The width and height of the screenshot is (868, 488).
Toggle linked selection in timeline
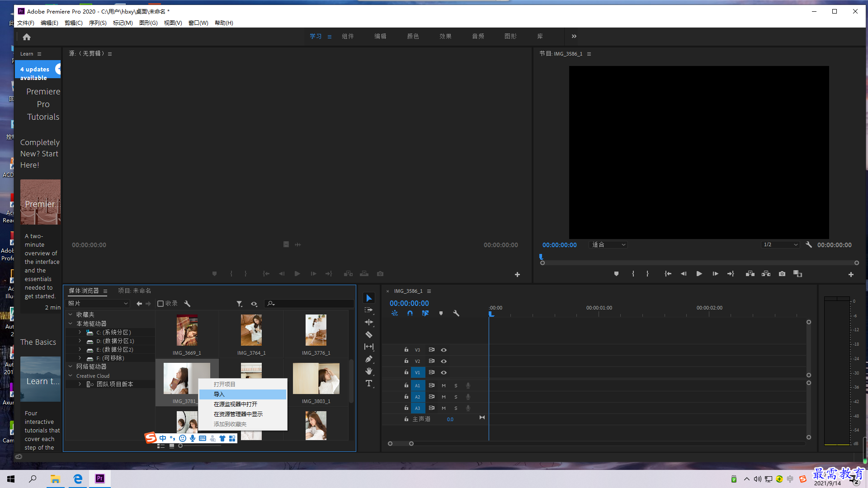coord(425,313)
